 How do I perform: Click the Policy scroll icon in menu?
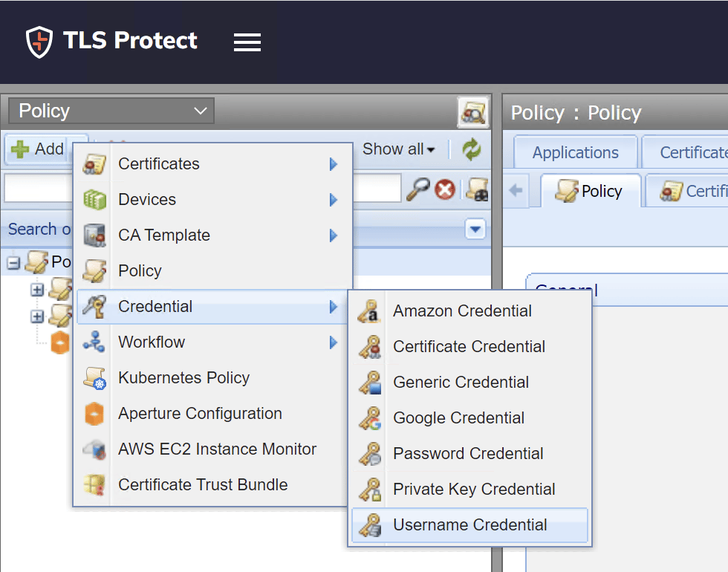click(x=94, y=270)
